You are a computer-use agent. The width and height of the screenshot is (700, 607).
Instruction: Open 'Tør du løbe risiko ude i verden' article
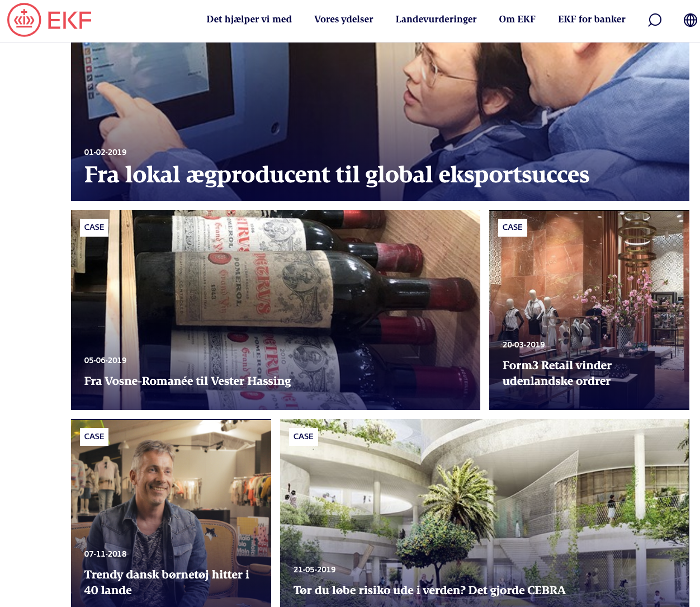coord(429,590)
